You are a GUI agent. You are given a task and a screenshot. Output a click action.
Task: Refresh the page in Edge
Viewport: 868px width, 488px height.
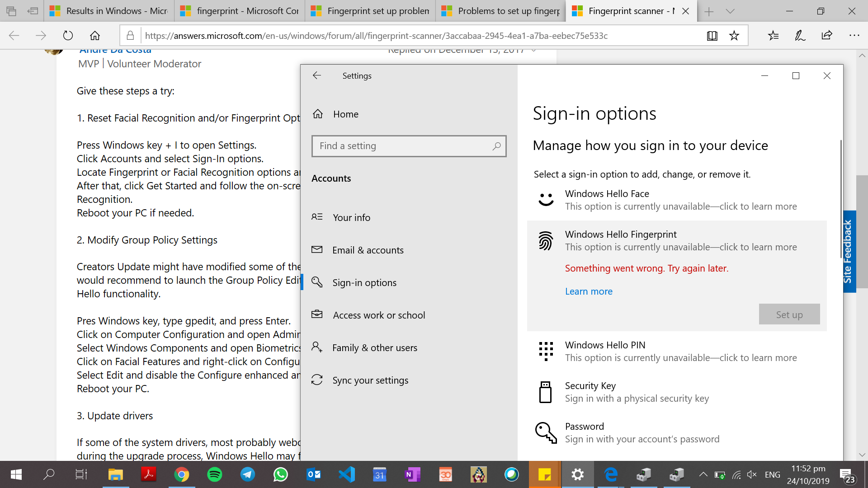pyautogui.click(x=68, y=35)
